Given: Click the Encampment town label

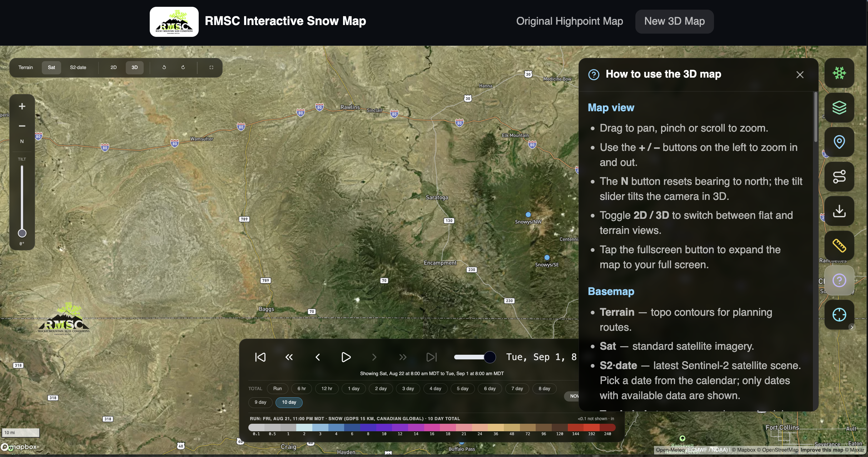Looking at the screenshot, I should [x=440, y=263].
